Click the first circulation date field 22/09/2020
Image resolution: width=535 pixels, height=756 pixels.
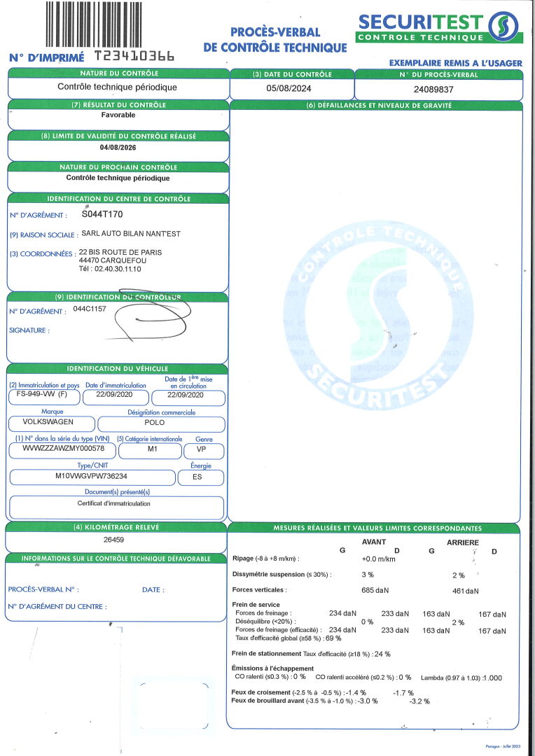188,398
